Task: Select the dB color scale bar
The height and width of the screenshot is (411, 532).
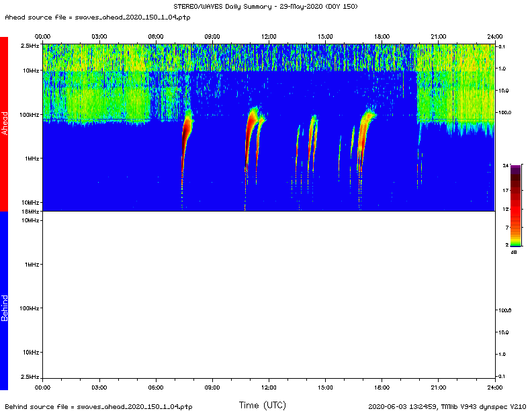Action: [515, 205]
